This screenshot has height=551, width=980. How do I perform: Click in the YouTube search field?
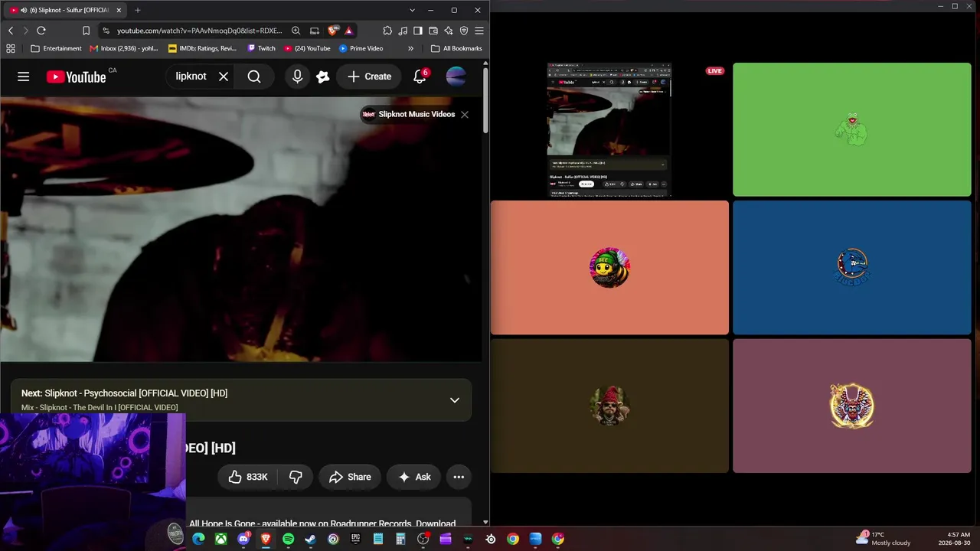pos(191,77)
